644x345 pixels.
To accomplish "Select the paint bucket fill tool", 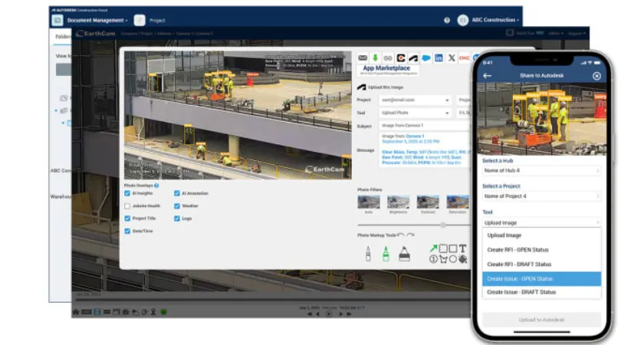I will click(463, 259).
